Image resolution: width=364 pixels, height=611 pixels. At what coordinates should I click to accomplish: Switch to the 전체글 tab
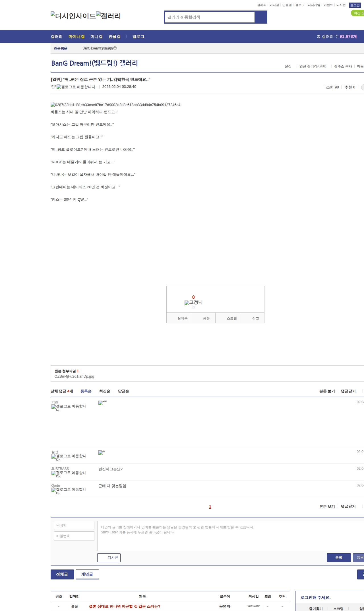click(x=62, y=574)
